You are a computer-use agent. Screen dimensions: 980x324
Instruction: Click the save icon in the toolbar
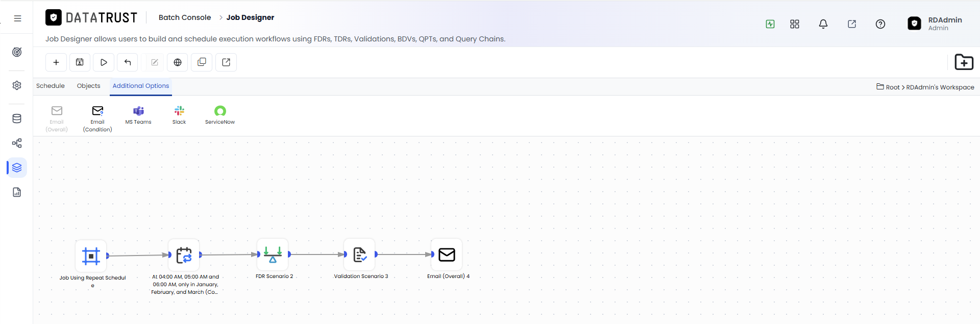click(x=80, y=62)
